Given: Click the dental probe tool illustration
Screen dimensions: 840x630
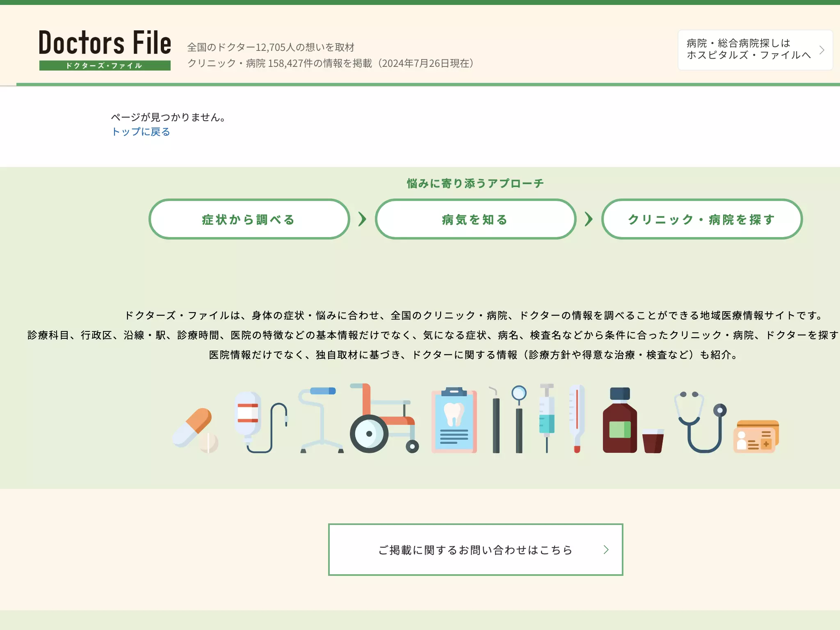Looking at the screenshot, I should [495, 419].
